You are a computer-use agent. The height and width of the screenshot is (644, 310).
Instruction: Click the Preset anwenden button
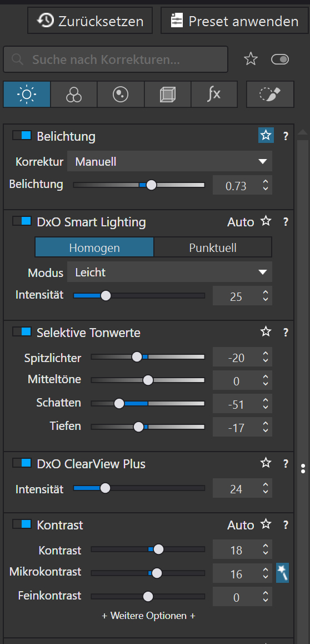[x=234, y=21]
